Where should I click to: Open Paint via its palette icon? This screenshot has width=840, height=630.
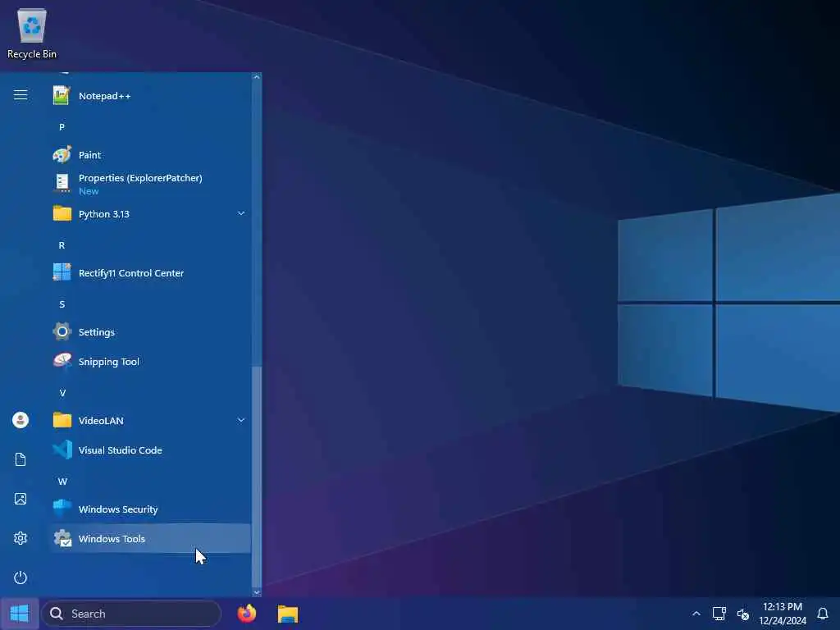[x=62, y=155]
